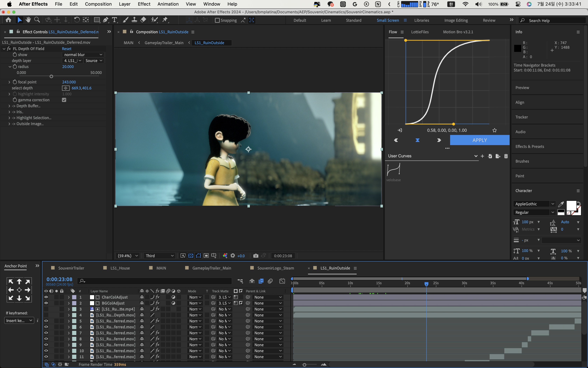
Task: Click the white fill color swatch
Action: (x=571, y=206)
